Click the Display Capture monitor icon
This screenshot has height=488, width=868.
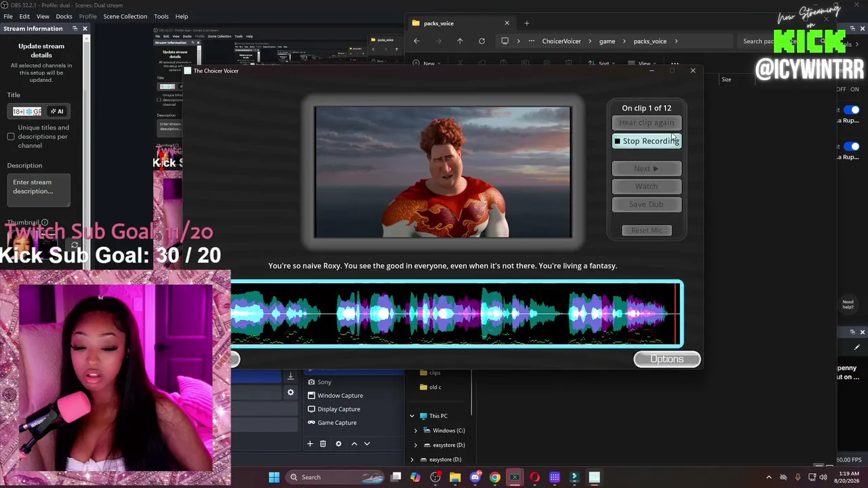311,409
